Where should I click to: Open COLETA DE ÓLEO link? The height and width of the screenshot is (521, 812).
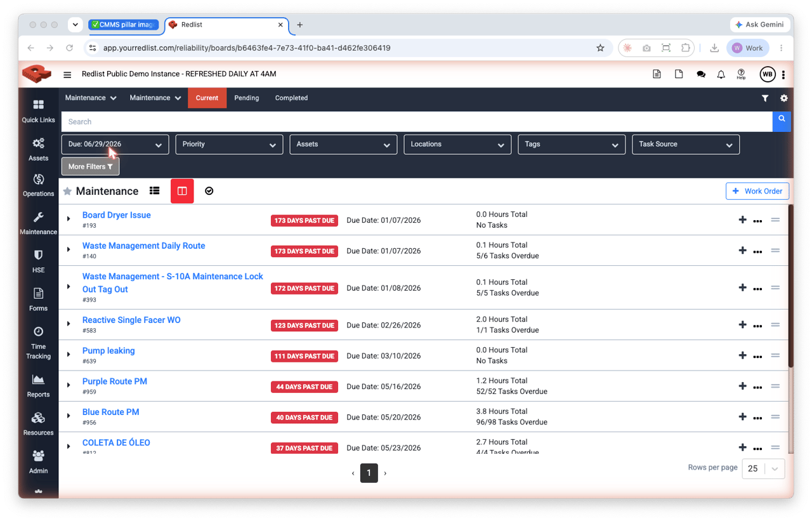click(x=116, y=443)
